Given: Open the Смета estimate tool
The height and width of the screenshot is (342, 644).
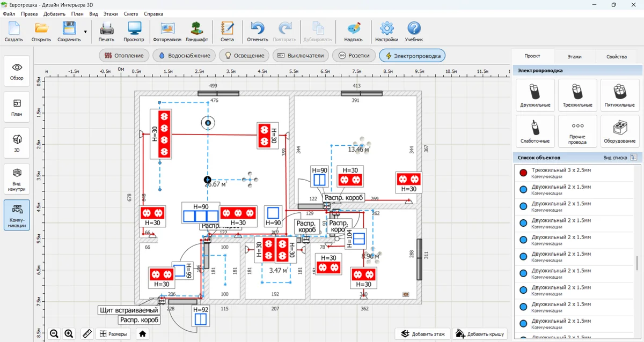Looking at the screenshot, I should pyautogui.click(x=227, y=32).
